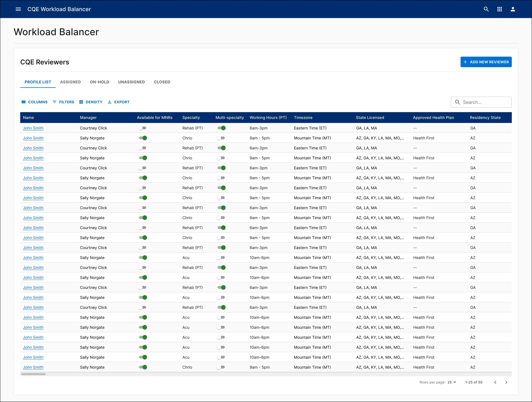Turn off Available for MNRs in second row

click(143, 138)
